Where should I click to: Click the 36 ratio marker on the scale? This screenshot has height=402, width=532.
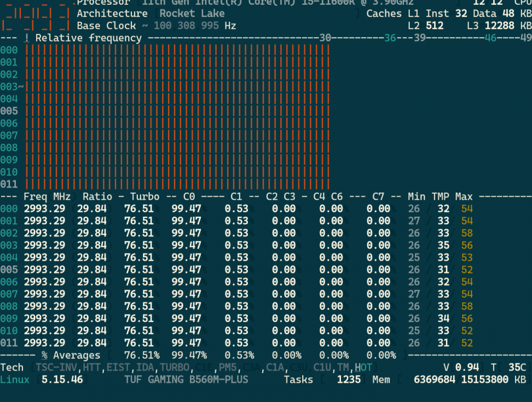point(390,38)
